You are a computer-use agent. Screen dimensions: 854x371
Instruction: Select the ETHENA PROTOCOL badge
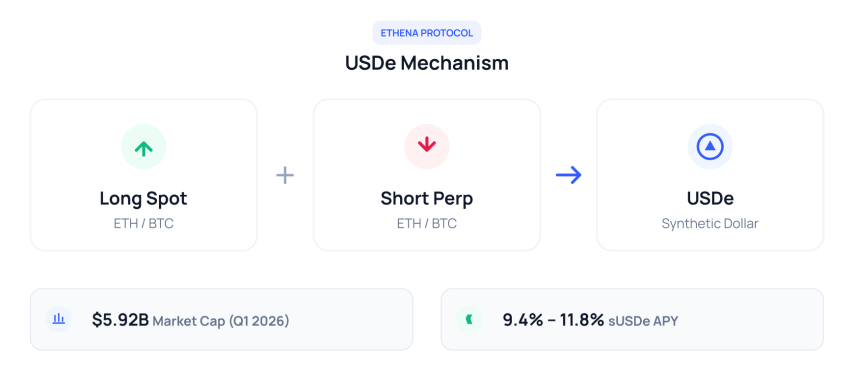[426, 33]
